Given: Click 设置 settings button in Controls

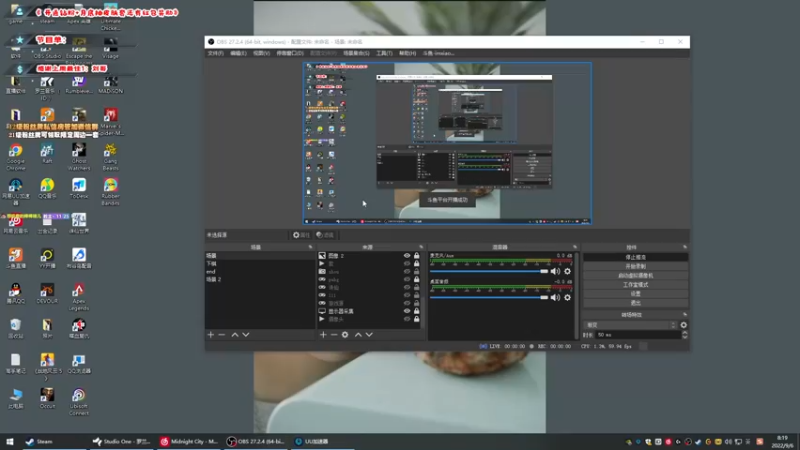Looking at the screenshot, I should point(635,294).
